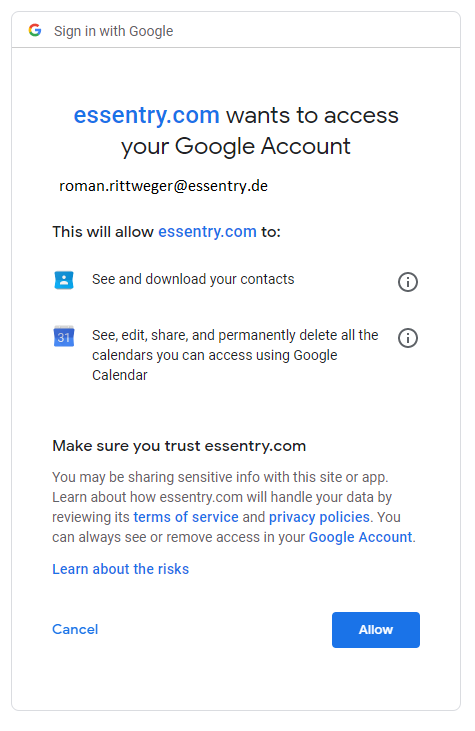The image size is (475, 731).
Task: Open info icon for contacts permission
Action: (407, 282)
